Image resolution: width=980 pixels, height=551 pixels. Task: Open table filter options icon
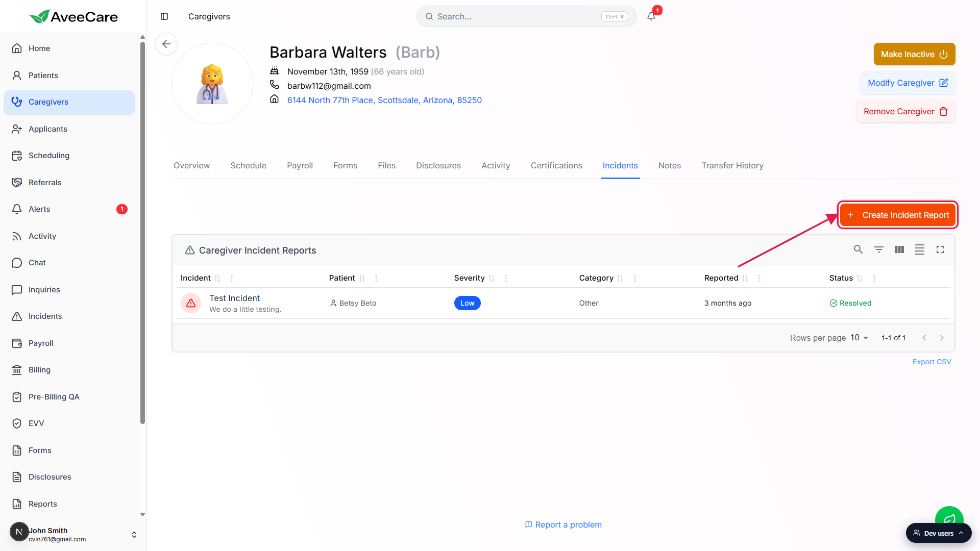point(879,249)
